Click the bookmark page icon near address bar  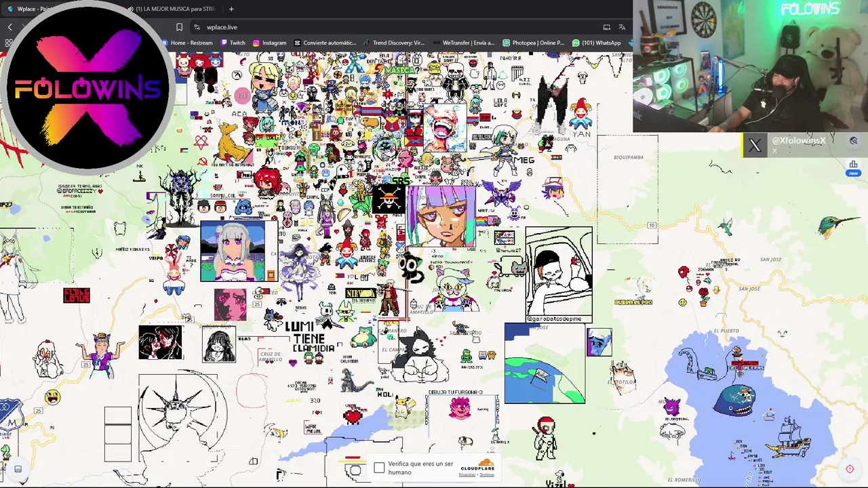tap(179, 27)
